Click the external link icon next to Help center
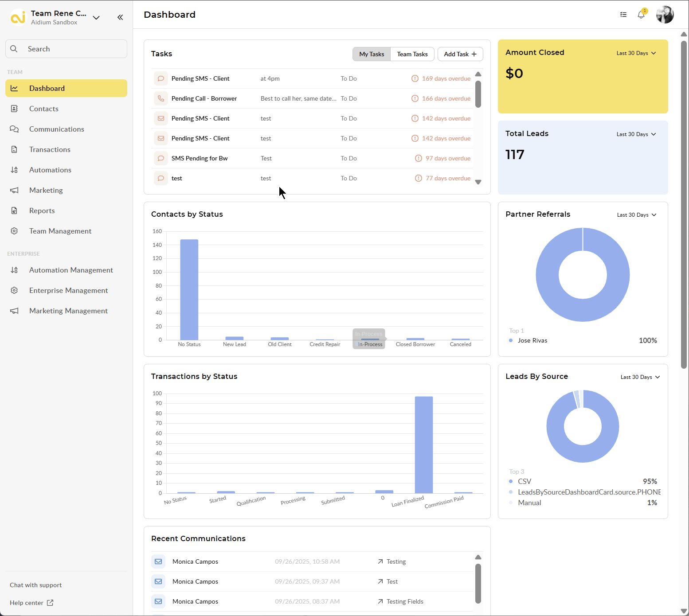This screenshot has height=616, width=689. coord(50,603)
